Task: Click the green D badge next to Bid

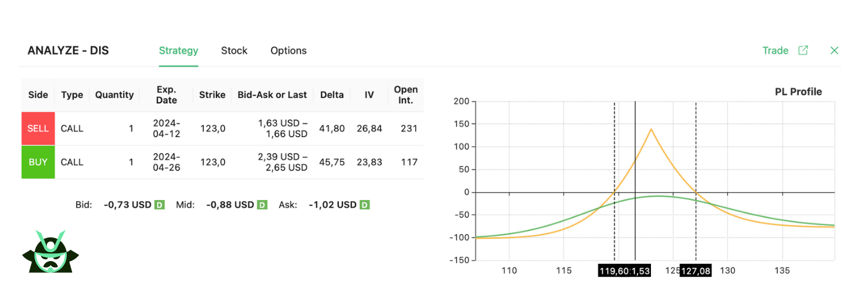Action: pos(160,205)
